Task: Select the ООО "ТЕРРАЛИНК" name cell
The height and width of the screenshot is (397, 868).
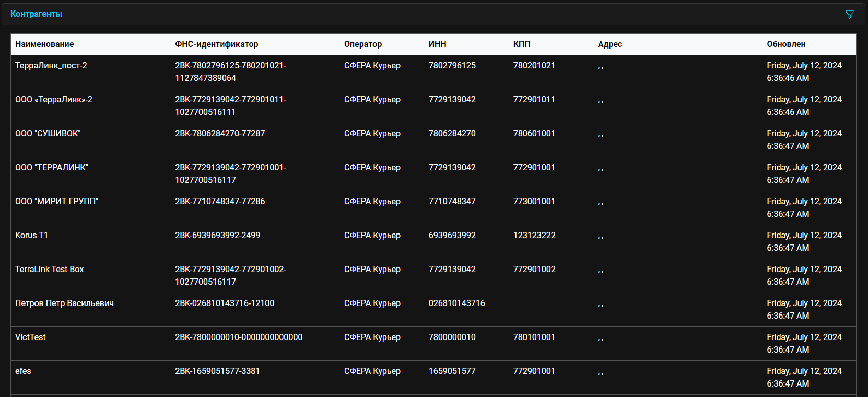Action: coord(52,168)
